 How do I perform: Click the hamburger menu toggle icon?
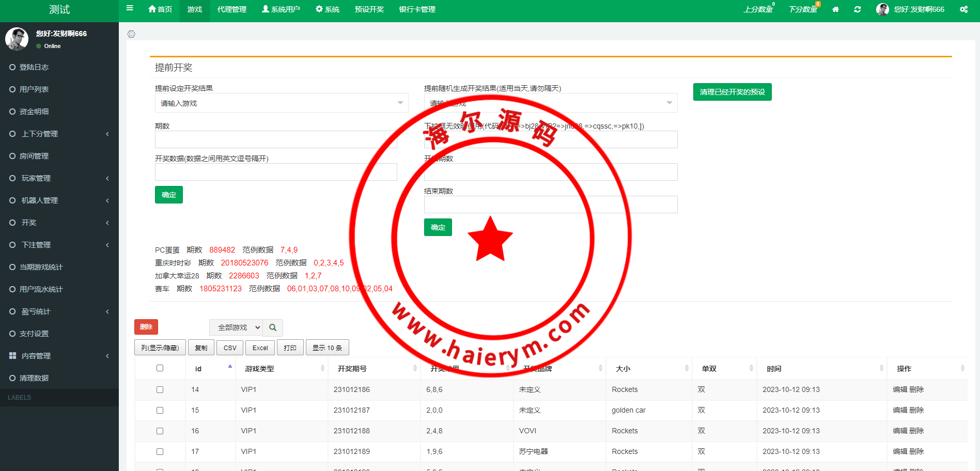(x=130, y=8)
